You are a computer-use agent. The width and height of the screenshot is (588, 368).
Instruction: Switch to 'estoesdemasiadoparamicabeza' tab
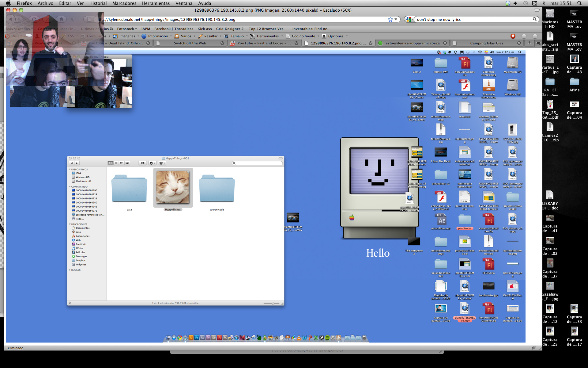click(412, 43)
